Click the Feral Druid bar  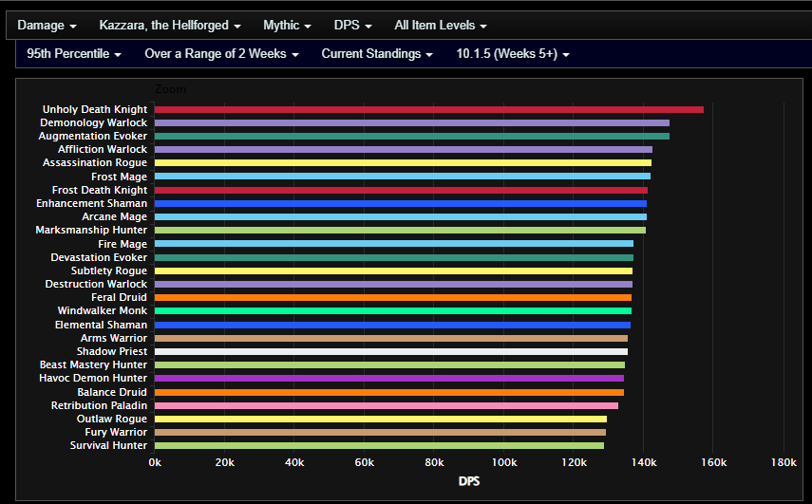click(x=392, y=297)
